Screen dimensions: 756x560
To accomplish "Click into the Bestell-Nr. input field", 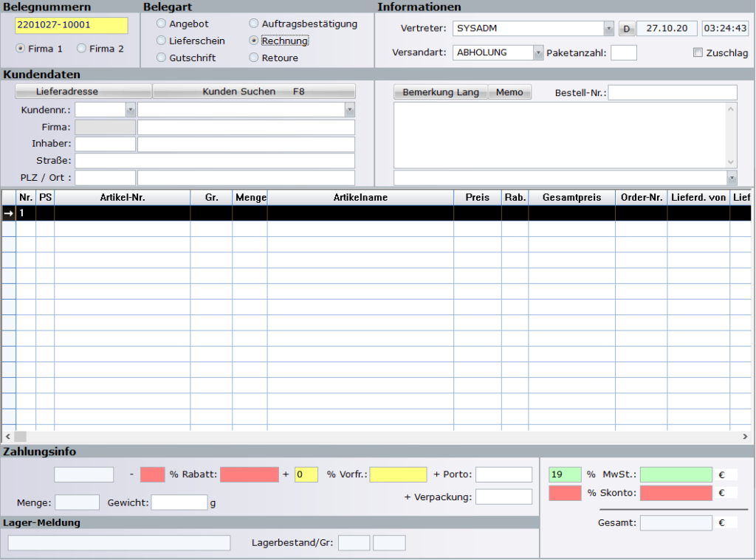I will pos(672,92).
